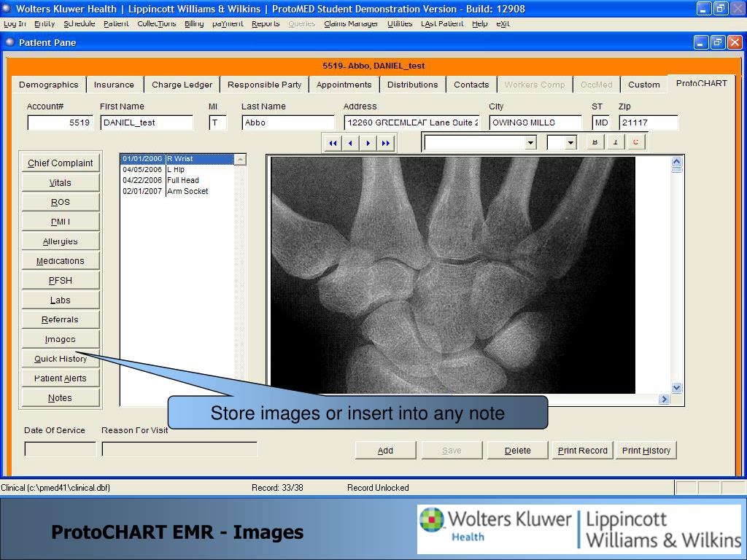
Task: Click the First Name field
Action: (147, 122)
